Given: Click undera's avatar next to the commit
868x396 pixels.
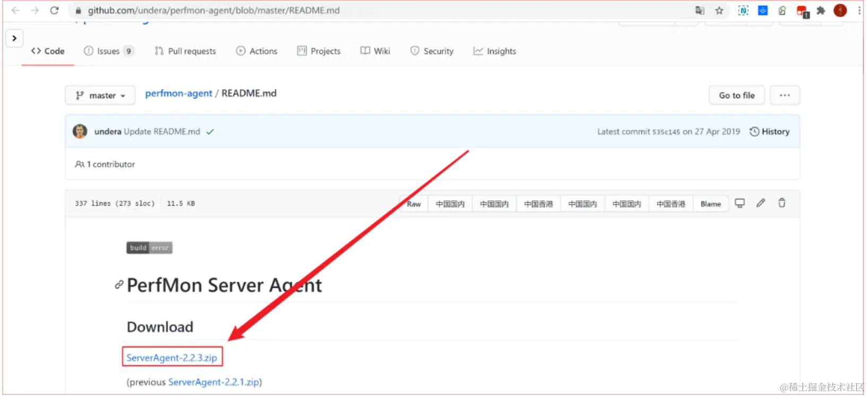Looking at the screenshot, I should click(80, 131).
